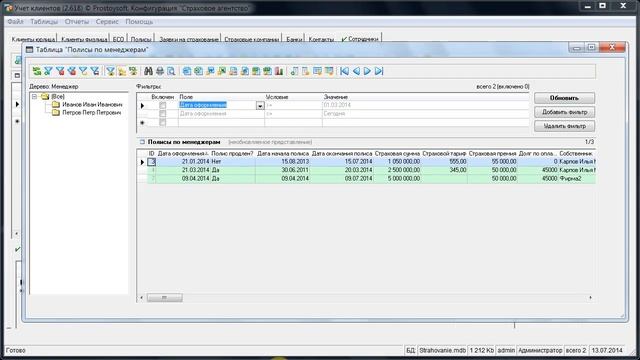Click the 'Страховая сумма' column header
Screen dimensions: 640x360
click(x=397, y=153)
